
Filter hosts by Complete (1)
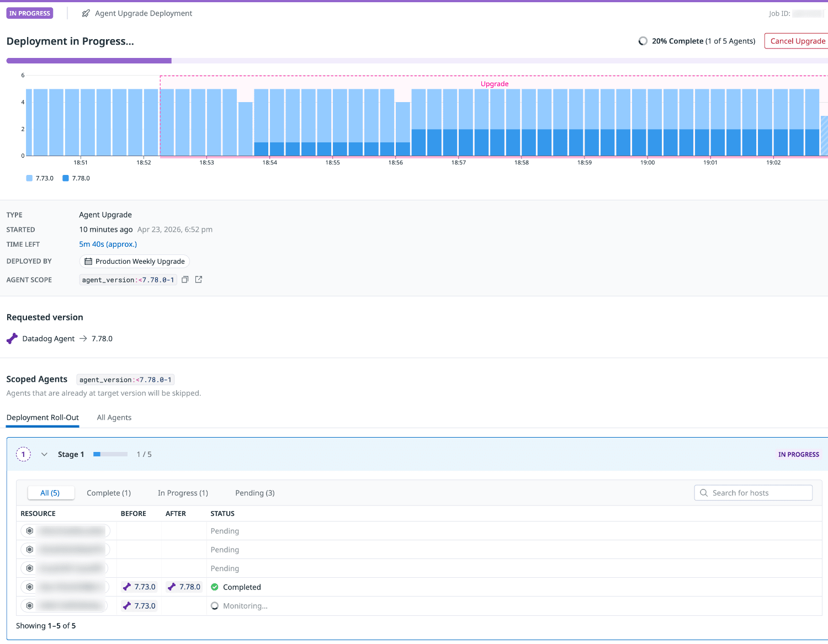pos(109,493)
